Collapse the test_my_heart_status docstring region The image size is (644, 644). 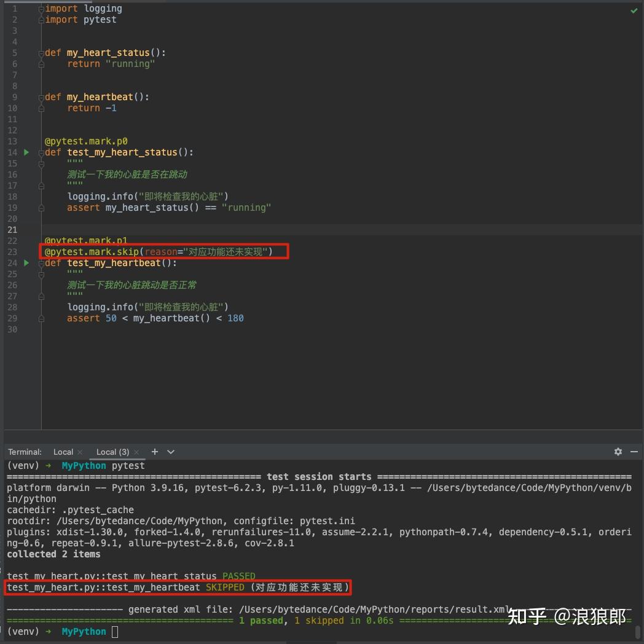tap(41, 163)
